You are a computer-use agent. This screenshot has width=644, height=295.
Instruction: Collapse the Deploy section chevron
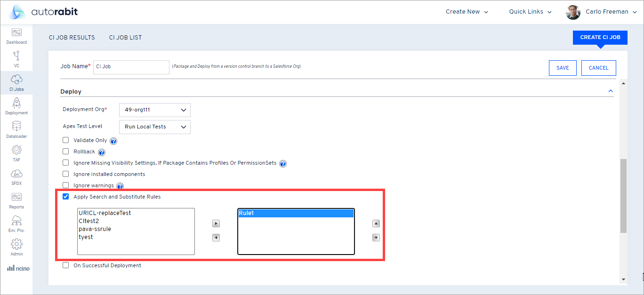(x=611, y=91)
